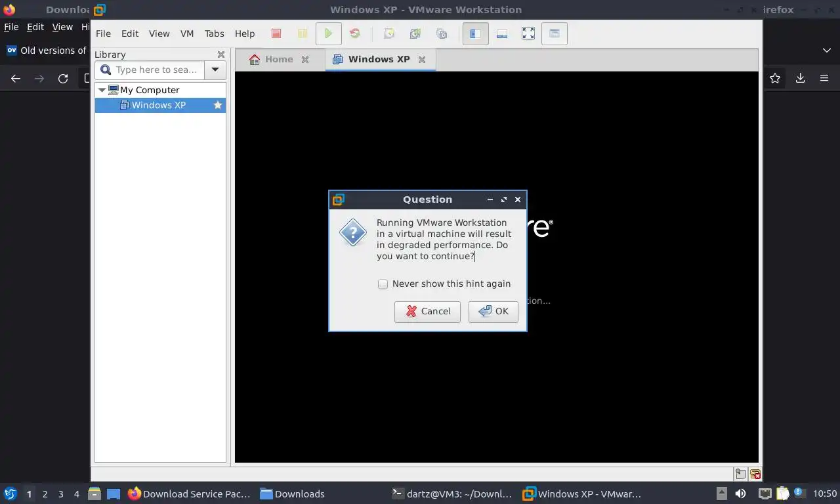Screen dimensions: 840x504
Task: Close the Windows XP tab
Action: pyautogui.click(x=422, y=60)
